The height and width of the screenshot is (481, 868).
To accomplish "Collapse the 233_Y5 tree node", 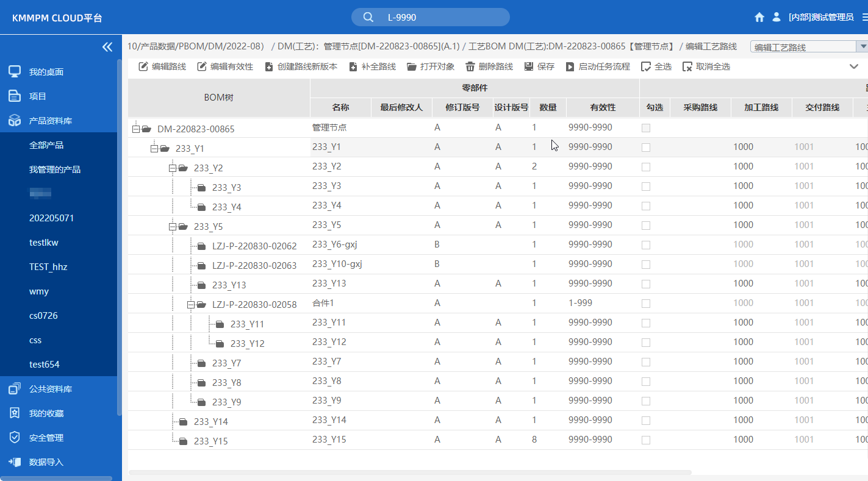I will pyautogui.click(x=172, y=226).
